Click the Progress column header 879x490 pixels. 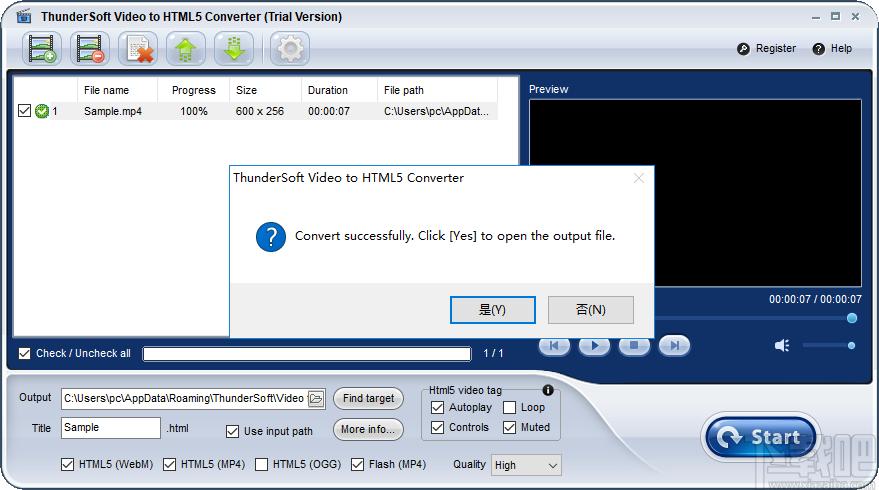pyautogui.click(x=194, y=90)
